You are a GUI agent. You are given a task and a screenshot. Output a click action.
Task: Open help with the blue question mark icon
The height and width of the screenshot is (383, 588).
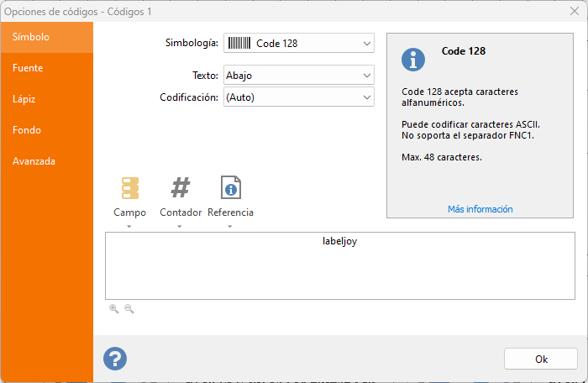click(115, 359)
